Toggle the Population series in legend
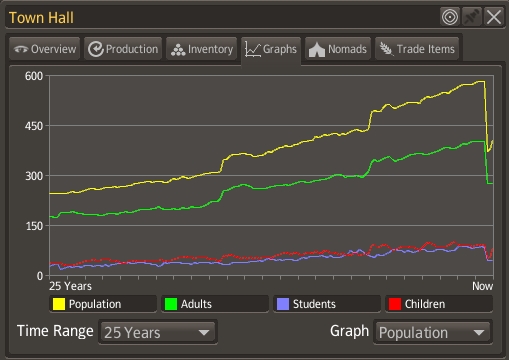Image resolution: width=509 pixels, height=360 pixels. (x=103, y=304)
